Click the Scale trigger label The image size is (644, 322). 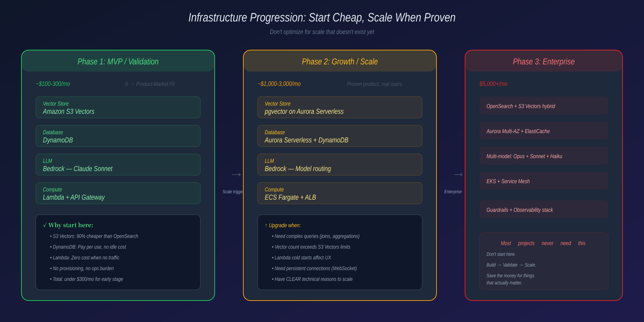(x=233, y=192)
